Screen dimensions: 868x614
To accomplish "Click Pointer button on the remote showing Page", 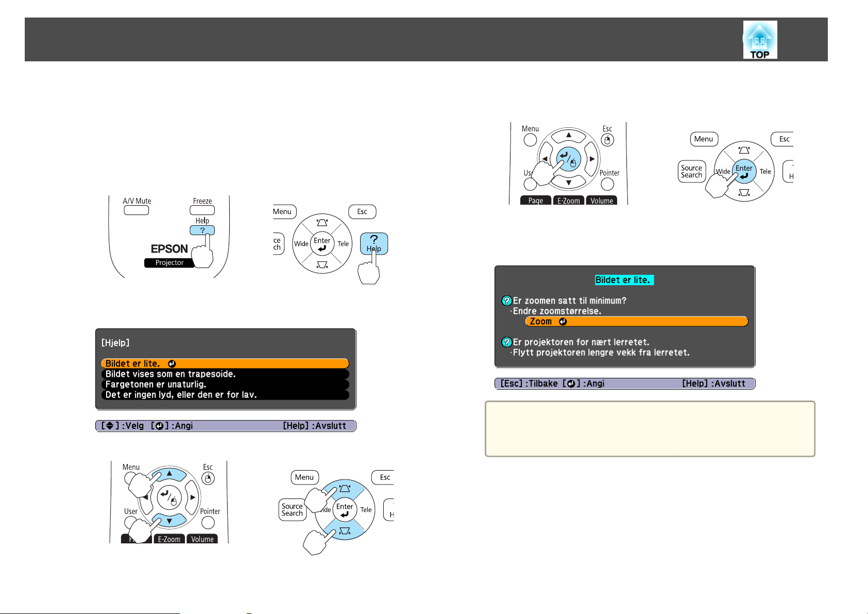I will pyautogui.click(x=607, y=184).
